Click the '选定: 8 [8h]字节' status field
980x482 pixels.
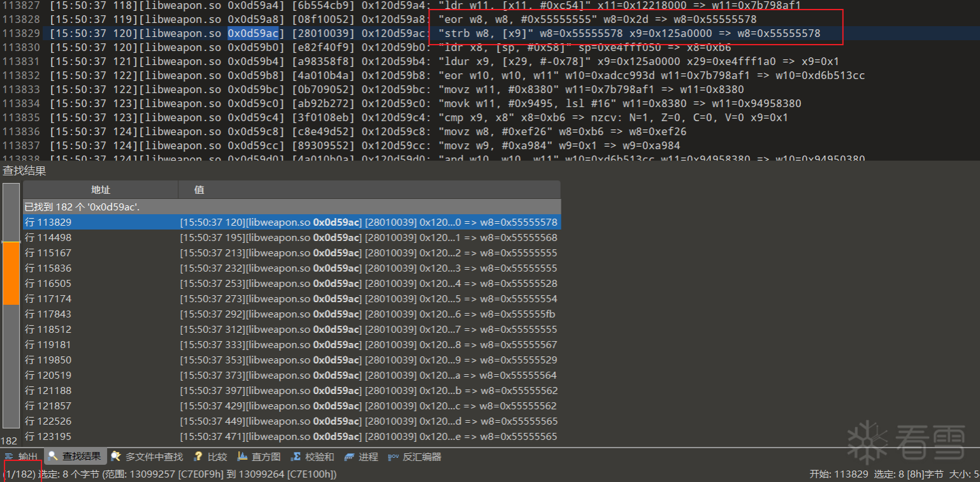click(x=909, y=474)
